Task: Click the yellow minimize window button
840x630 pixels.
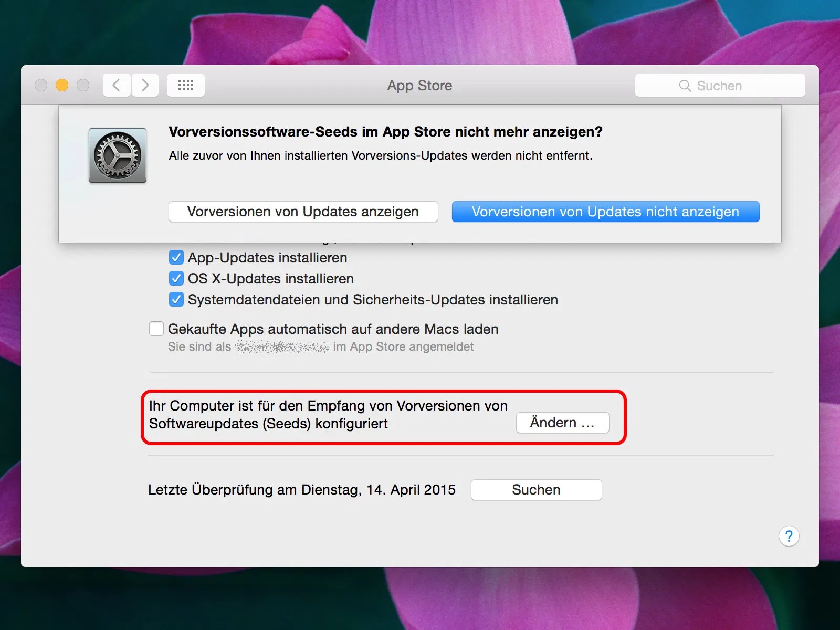Action: click(62, 85)
